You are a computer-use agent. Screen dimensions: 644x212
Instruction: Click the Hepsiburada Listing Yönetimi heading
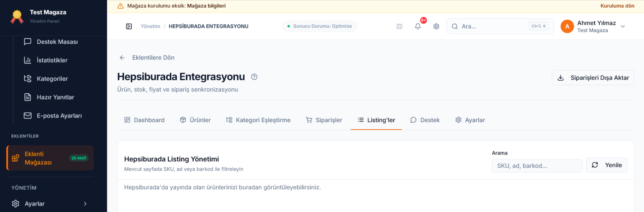click(171, 159)
